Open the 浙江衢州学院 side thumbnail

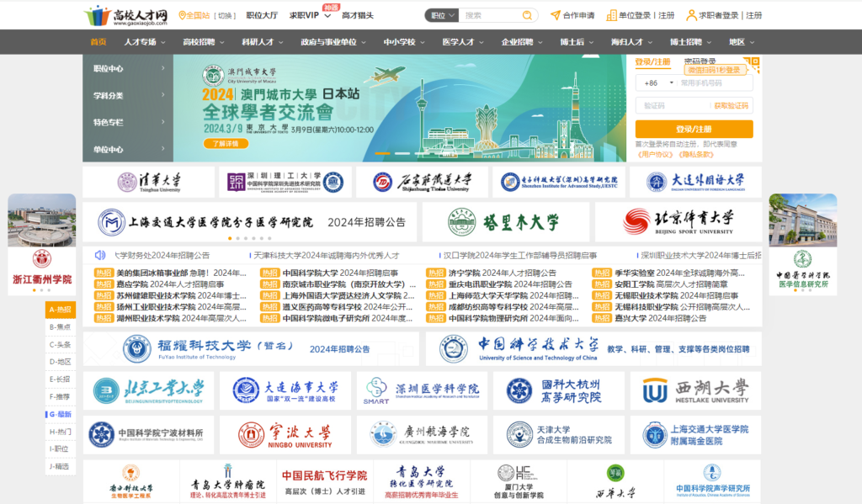point(42,244)
